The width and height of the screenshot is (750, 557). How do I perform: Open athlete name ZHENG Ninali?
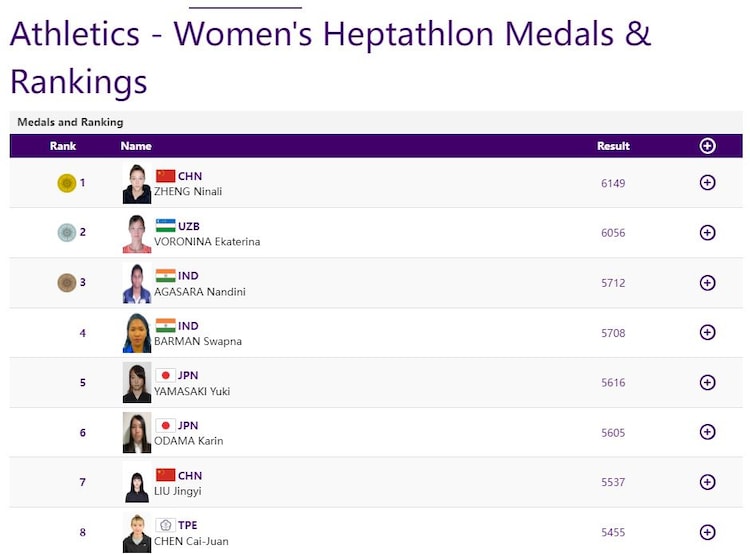pyautogui.click(x=188, y=191)
